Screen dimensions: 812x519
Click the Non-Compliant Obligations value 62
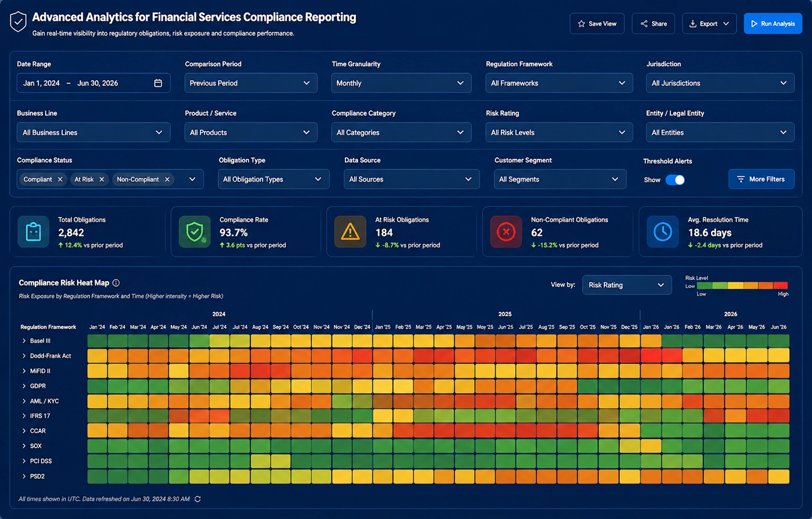point(537,233)
